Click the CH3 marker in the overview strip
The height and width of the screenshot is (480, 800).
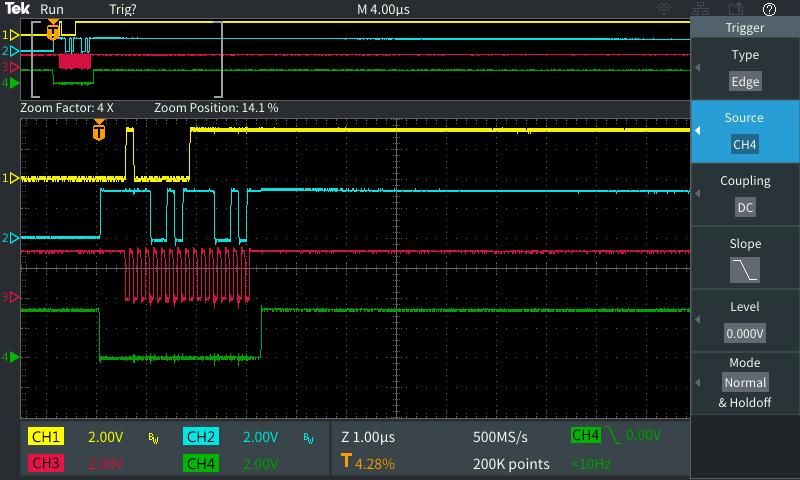tap(11, 67)
